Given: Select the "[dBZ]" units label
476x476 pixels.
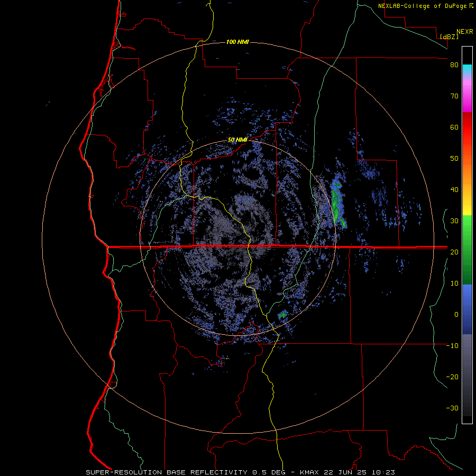Looking at the screenshot, I should pyautogui.click(x=449, y=36).
